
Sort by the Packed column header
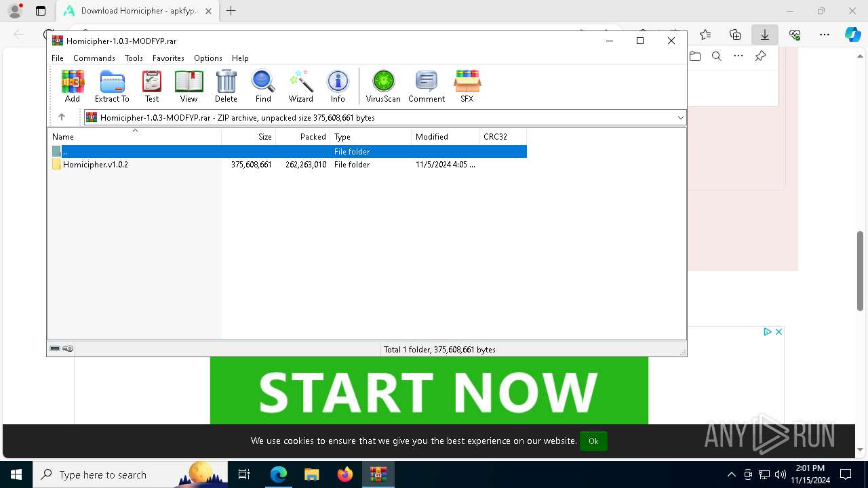pyautogui.click(x=303, y=136)
